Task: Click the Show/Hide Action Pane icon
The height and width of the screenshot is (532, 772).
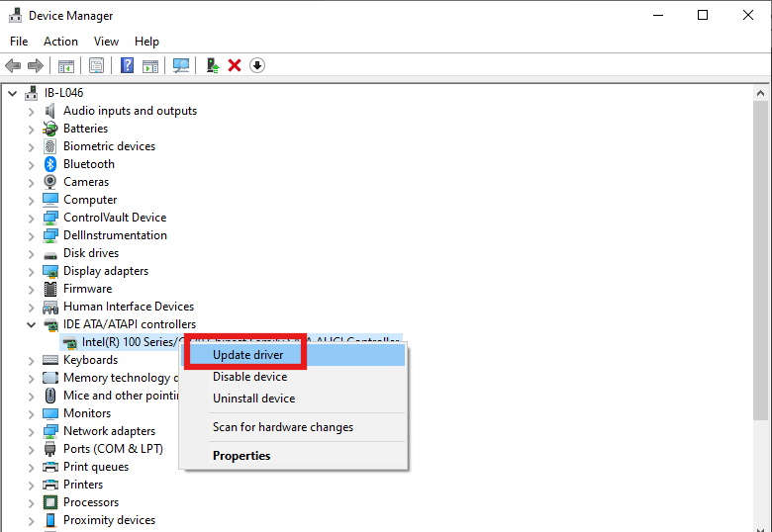Action: (150, 65)
